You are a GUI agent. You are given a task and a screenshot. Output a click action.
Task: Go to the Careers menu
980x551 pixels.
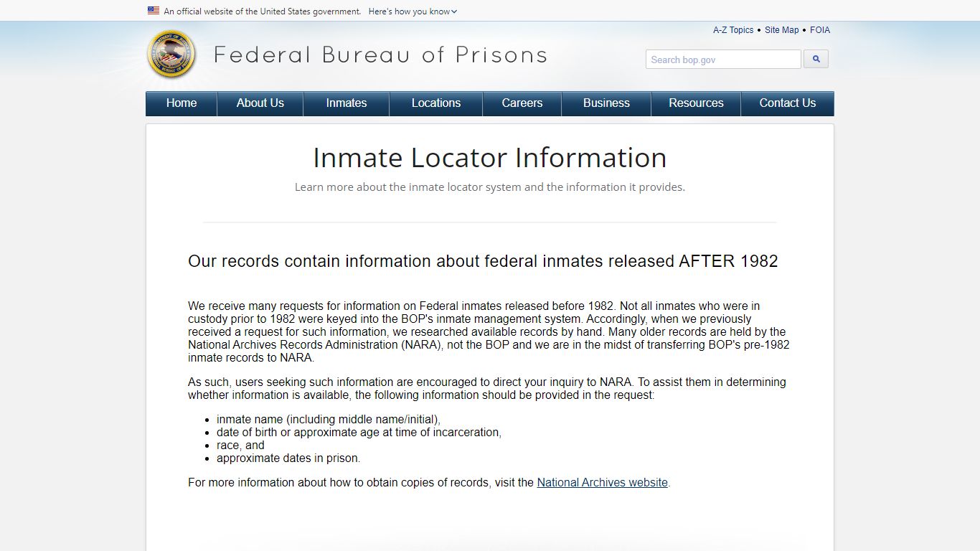pos(522,103)
